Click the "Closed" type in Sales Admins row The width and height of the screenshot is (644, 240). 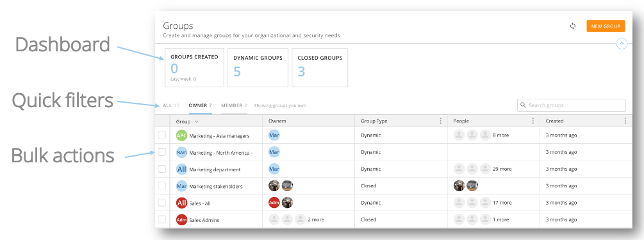(x=368, y=219)
